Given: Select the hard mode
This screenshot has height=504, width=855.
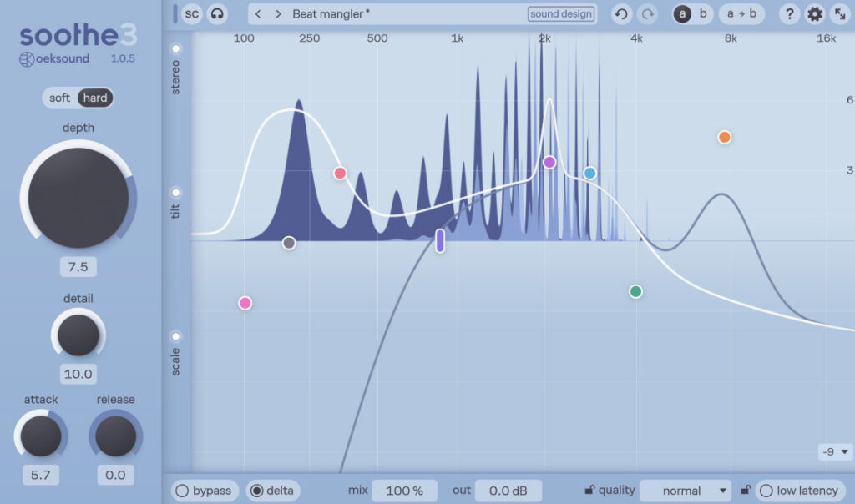Looking at the screenshot, I should pos(95,98).
